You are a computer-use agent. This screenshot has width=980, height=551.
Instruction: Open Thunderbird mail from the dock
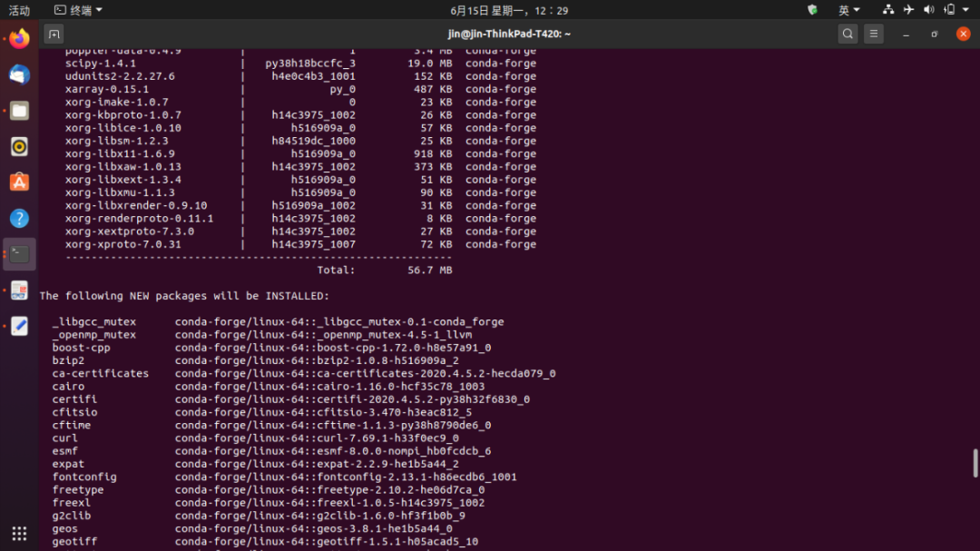(x=19, y=74)
